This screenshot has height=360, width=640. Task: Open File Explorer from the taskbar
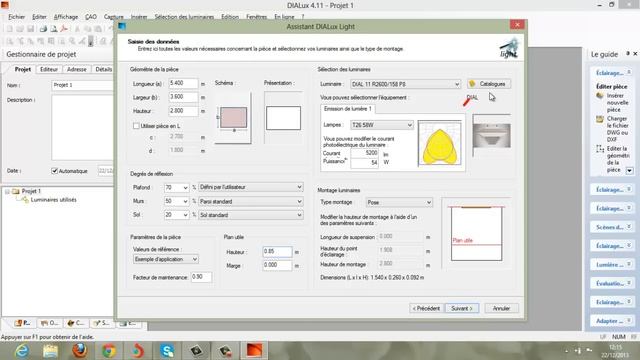[x=51, y=351]
